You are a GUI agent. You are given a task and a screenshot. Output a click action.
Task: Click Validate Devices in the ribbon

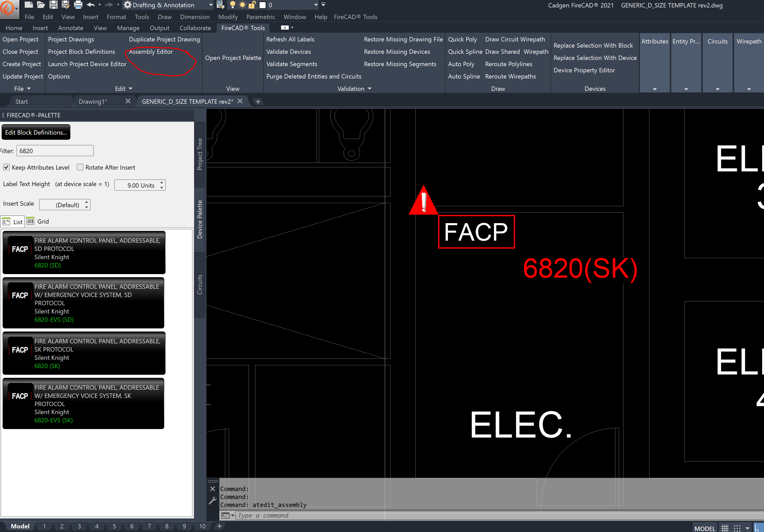click(x=289, y=51)
